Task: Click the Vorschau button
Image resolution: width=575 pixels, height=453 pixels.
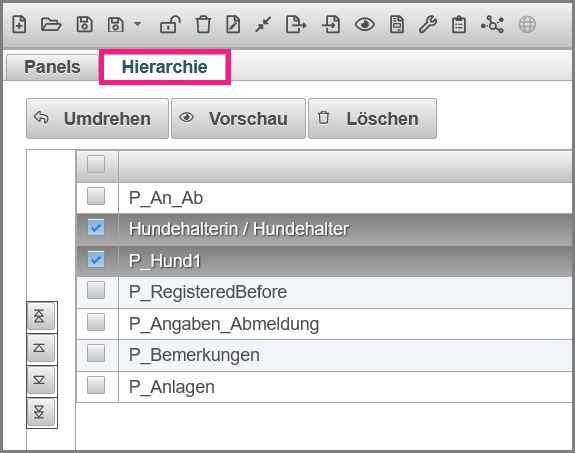Action: pyautogui.click(x=238, y=118)
